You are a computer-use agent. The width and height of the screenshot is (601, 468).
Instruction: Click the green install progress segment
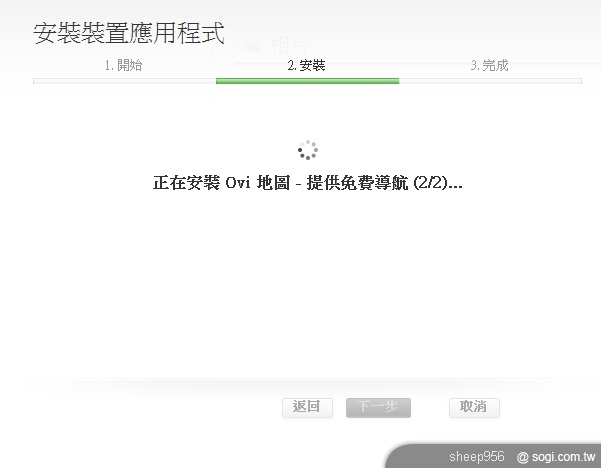(307, 81)
